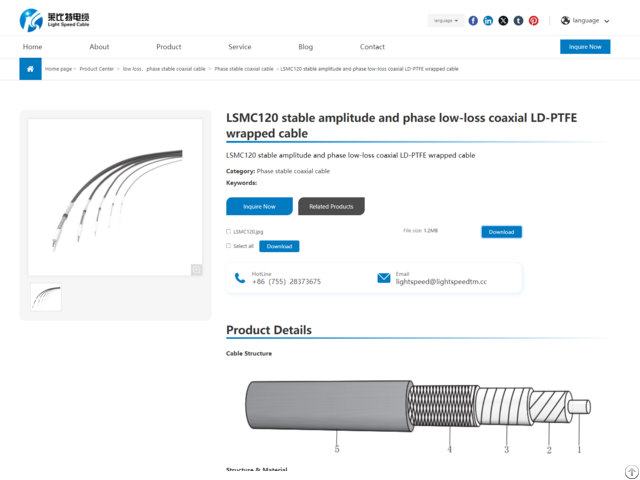Share page on Tumblr
Image resolution: width=640 pixels, height=480 pixels.
point(518,20)
